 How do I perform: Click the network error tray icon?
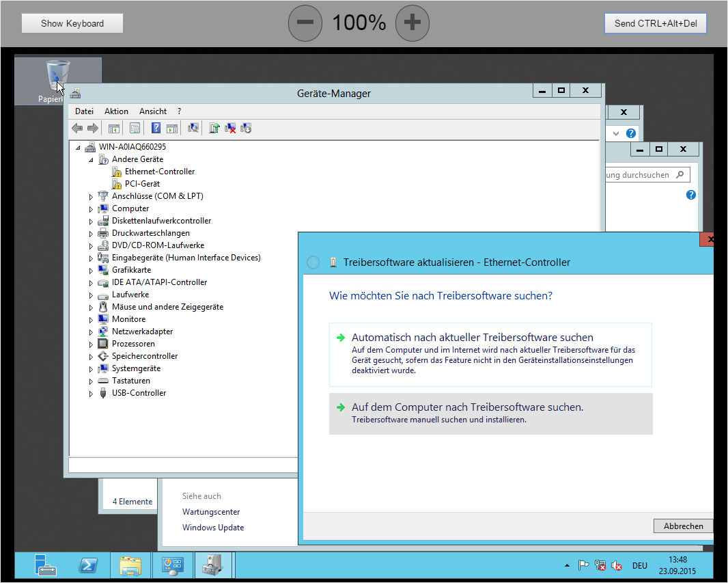tap(600, 565)
